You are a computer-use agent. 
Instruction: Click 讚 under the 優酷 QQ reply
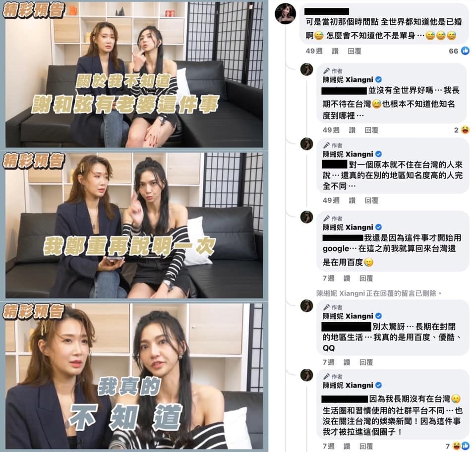coord(347,362)
